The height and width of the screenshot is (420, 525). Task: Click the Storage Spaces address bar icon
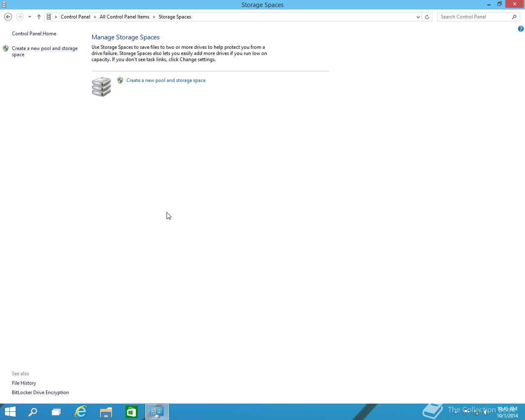[x=49, y=17]
